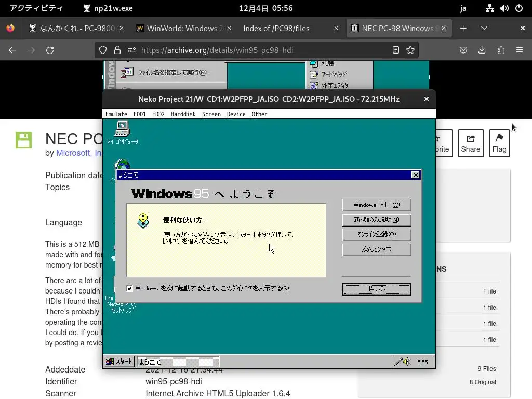Open the Other menu

[x=259, y=114]
